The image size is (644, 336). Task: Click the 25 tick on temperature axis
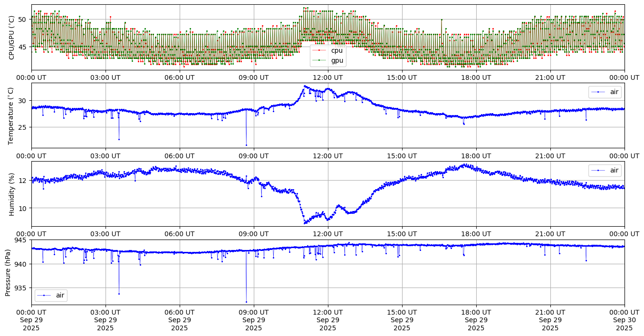22,127
